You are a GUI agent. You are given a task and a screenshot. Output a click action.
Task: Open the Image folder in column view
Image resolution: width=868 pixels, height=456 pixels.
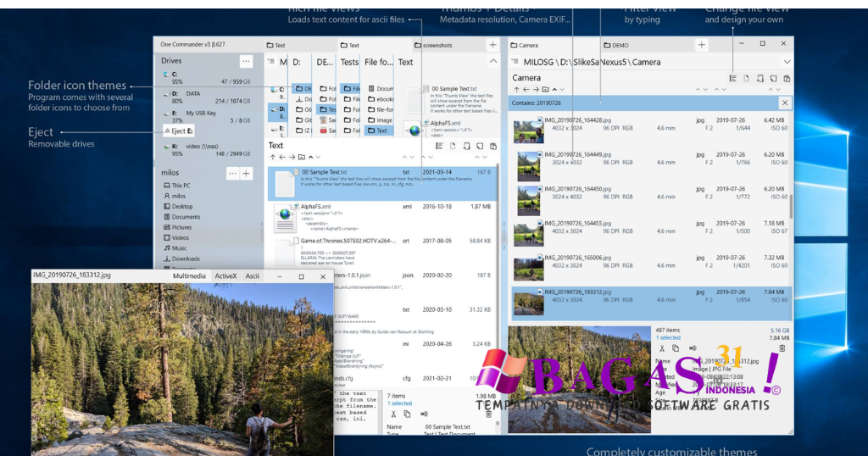point(381,120)
